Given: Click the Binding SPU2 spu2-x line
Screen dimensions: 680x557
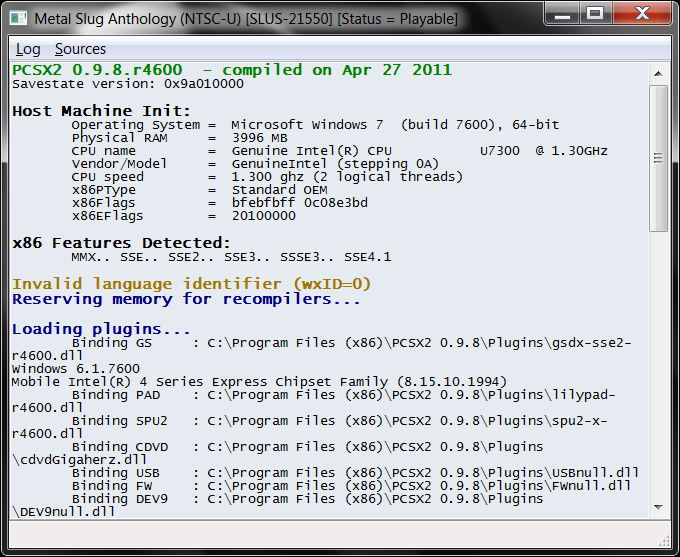Looking at the screenshot, I should click(340, 421).
